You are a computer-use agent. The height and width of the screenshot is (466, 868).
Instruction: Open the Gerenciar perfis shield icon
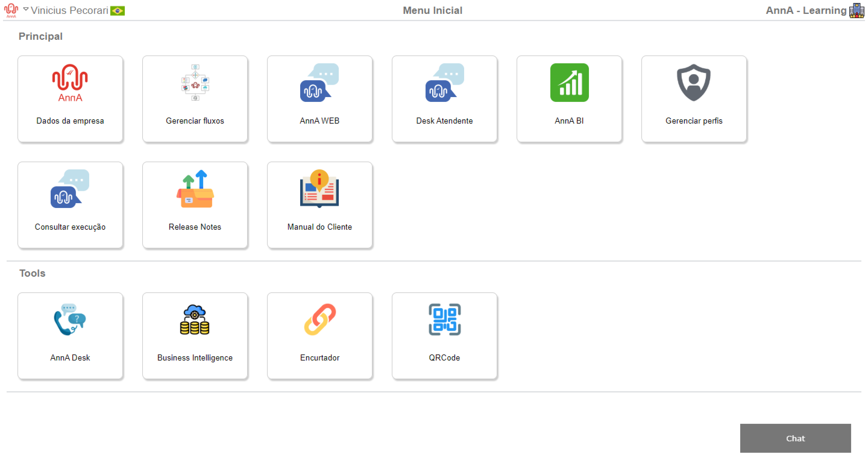point(694,83)
